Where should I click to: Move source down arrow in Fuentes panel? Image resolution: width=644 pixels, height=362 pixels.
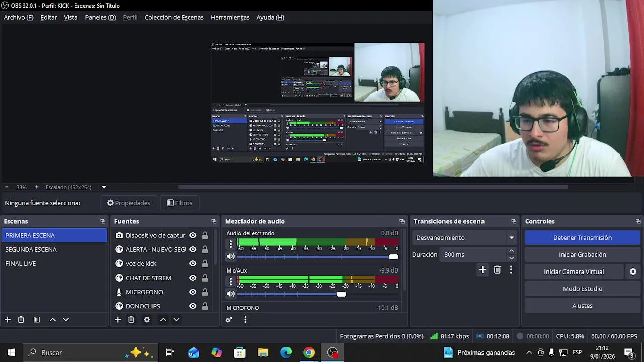176,320
